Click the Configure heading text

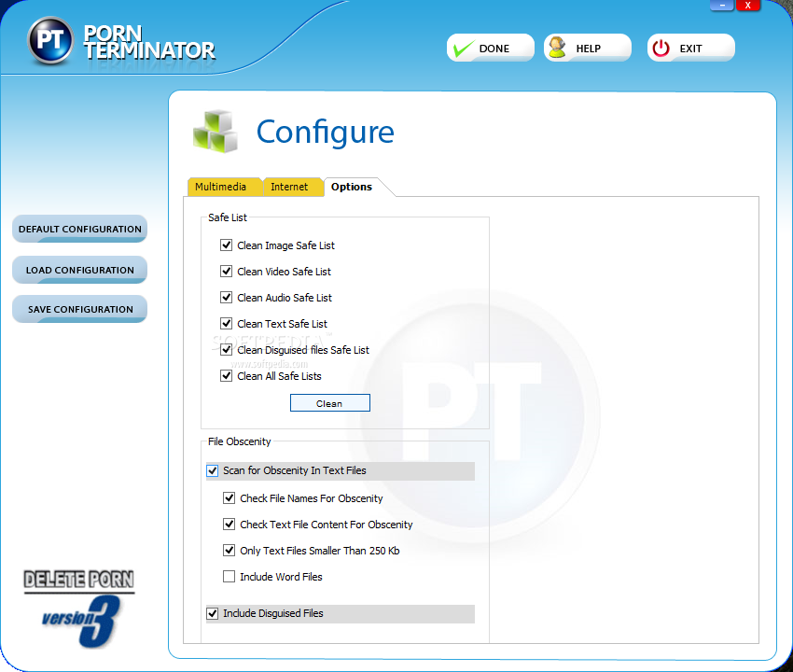pyautogui.click(x=326, y=133)
